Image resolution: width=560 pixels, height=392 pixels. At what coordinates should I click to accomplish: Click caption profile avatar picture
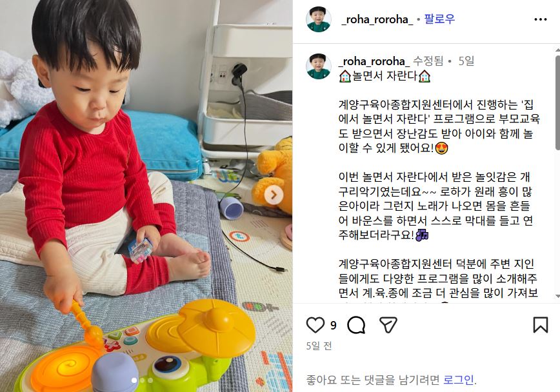[x=319, y=66]
